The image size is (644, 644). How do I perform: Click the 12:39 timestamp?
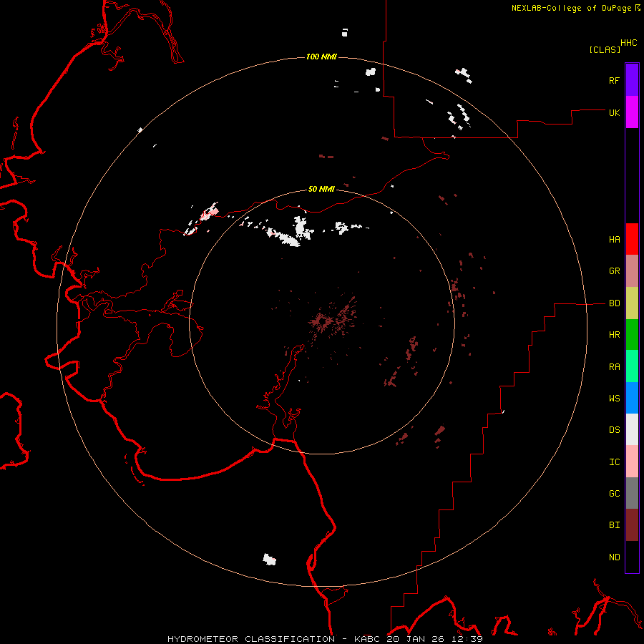tap(467, 639)
